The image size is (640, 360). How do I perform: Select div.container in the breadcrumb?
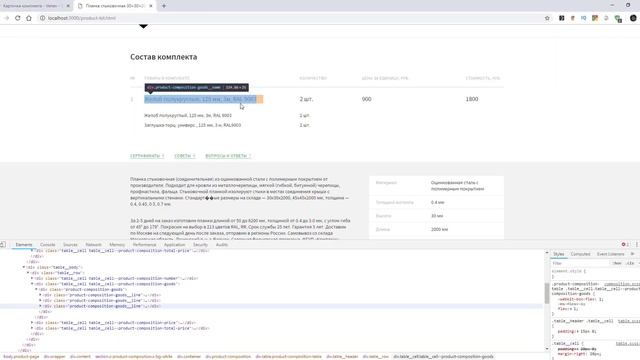point(189,356)
